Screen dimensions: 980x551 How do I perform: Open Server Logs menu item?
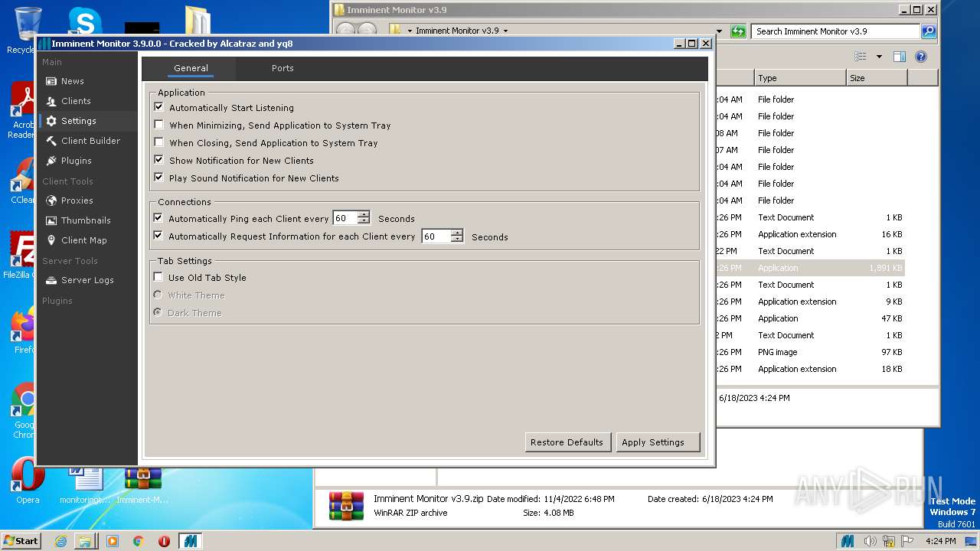coord(87,280)
